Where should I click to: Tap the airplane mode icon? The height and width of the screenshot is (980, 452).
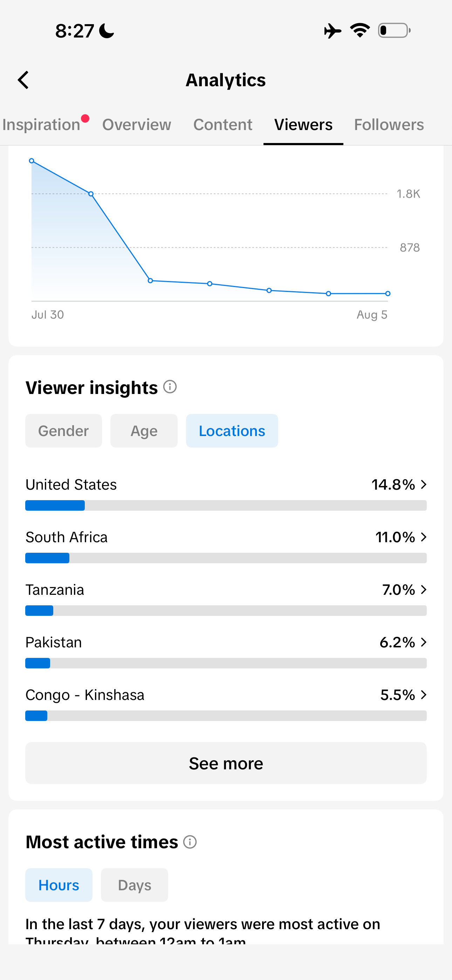(x=333, y=31)
